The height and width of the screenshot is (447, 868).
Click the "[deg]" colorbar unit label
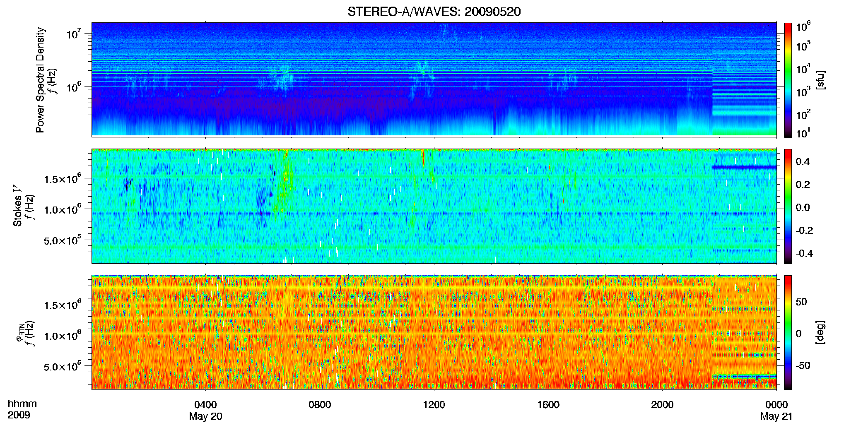tap(820, 332)
